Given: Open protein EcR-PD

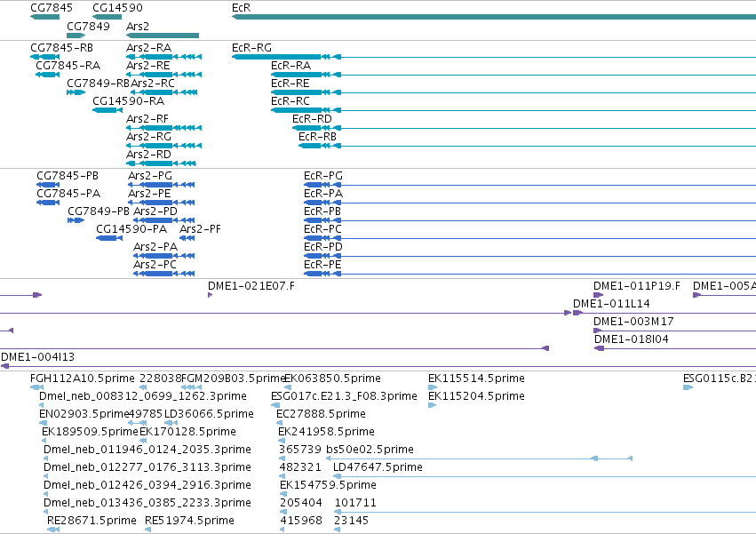Looking at the screenshot, I should pos(323,247).
